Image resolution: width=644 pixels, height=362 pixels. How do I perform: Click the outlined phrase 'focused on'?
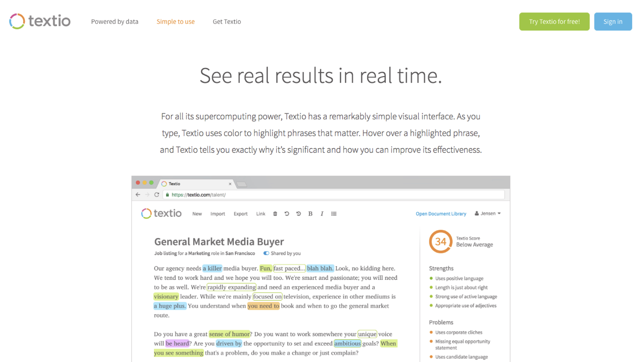coord(267,296)
